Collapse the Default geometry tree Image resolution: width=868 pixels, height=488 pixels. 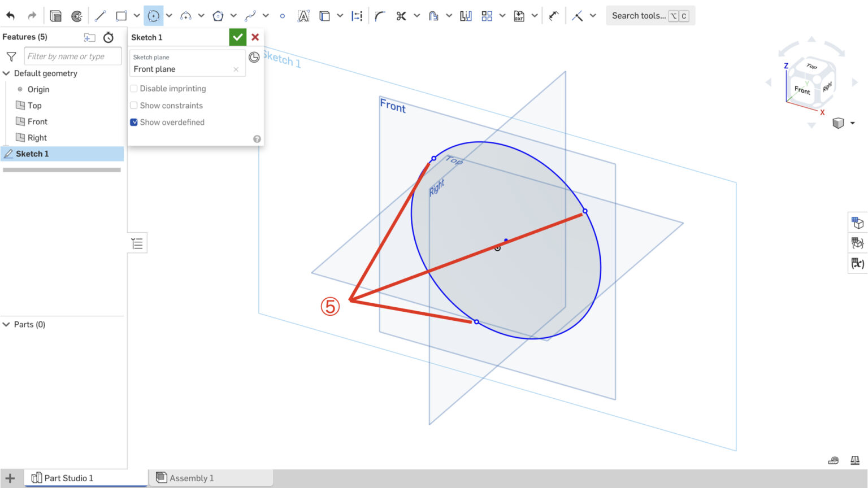(6, 73)
